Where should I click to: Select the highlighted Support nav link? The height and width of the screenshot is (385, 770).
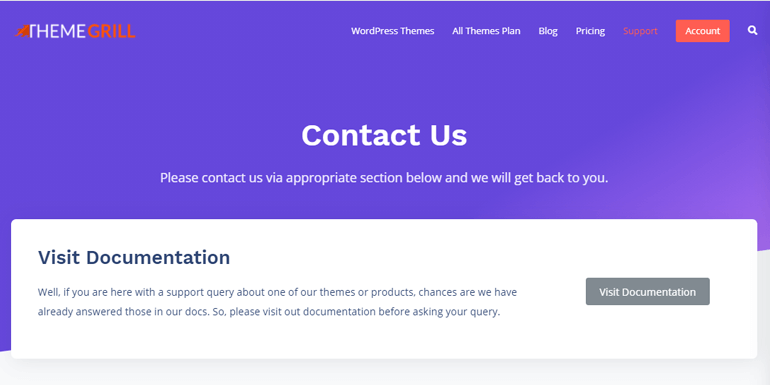click(640, 31)
